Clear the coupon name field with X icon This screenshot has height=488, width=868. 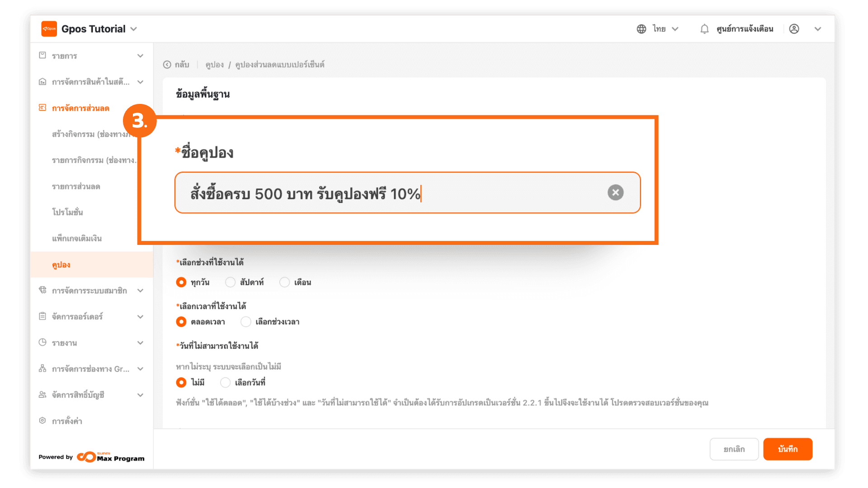click(x=615, y=192)
